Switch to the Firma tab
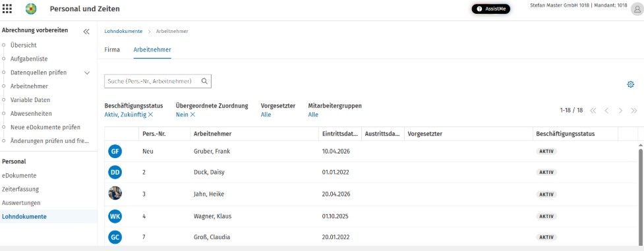Screen dimensions: 644x251 [112, 49]
